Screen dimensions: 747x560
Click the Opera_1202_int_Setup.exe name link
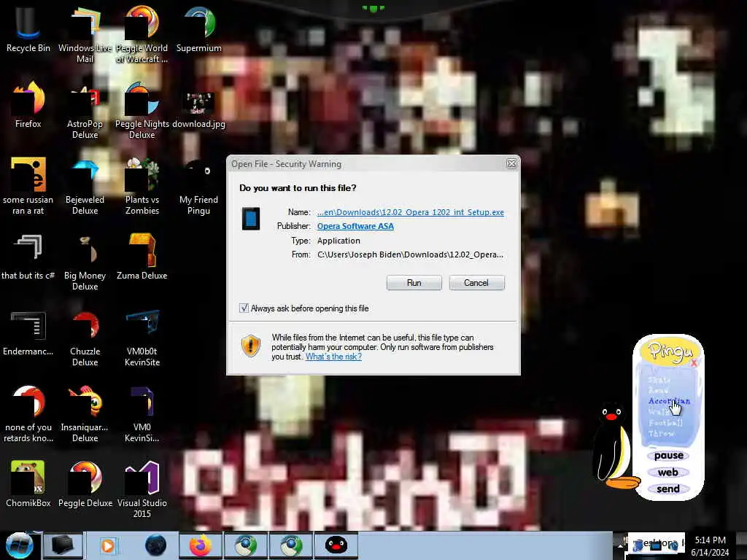(x=411, y=212)
